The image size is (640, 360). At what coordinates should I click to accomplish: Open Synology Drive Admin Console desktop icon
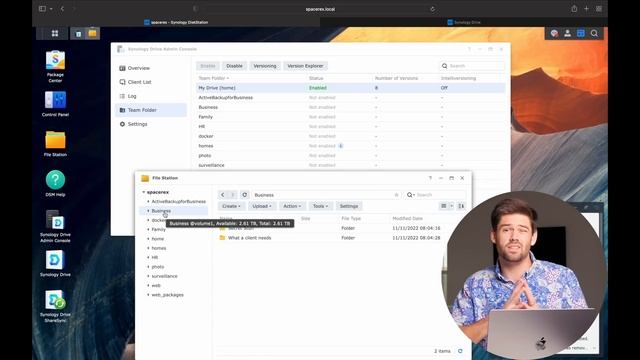[x=55, y=226]
